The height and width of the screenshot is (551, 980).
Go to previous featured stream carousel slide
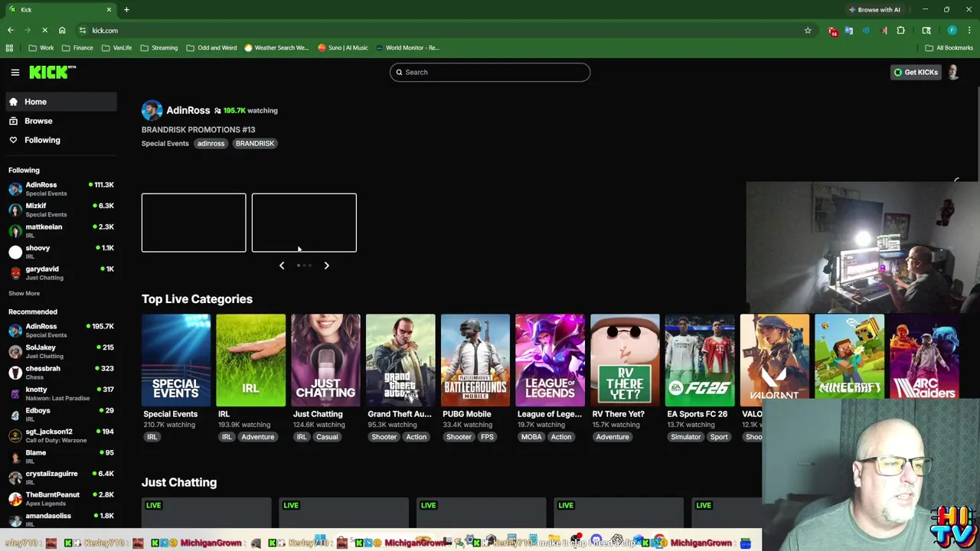pyautogui.click(x=282, y=266)
